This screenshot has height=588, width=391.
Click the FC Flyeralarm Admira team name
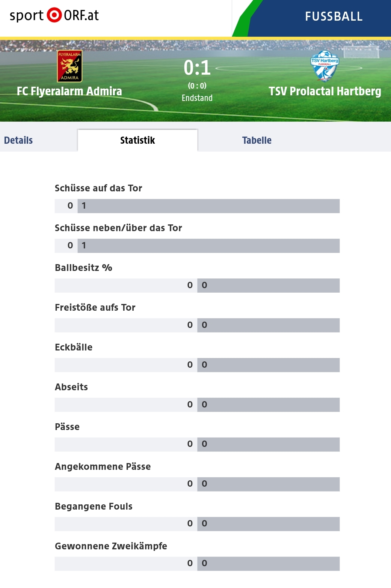(69, 91)
